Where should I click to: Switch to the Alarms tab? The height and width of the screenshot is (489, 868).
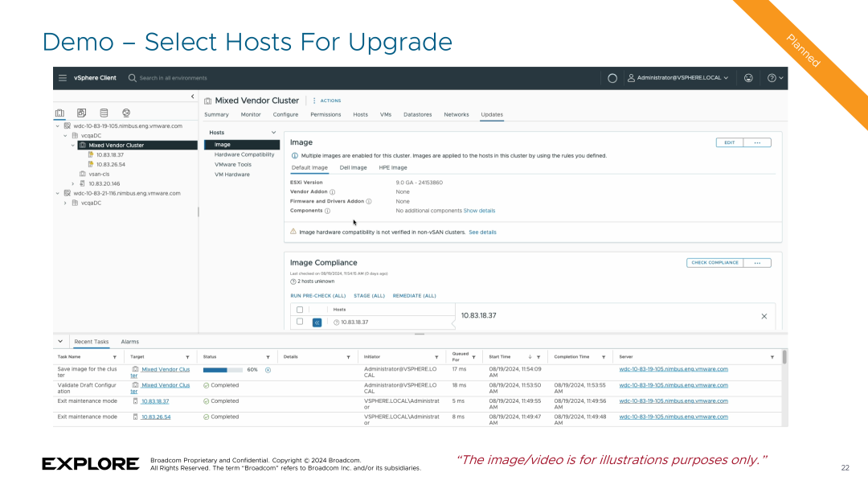tap(130, 343)
